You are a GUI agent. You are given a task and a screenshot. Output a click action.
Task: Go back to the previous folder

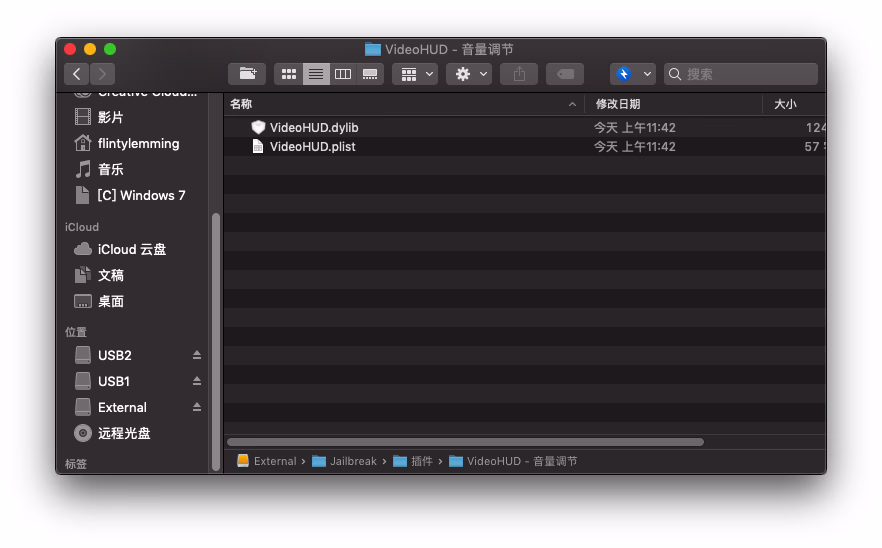click(x=77, y=74)
